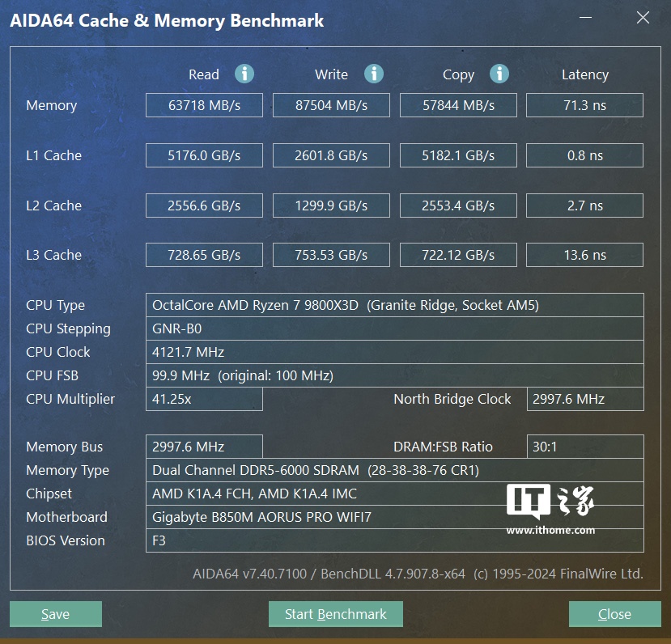Select the Memory Read result field
This screenshot has width=671, height=644.
204,105
